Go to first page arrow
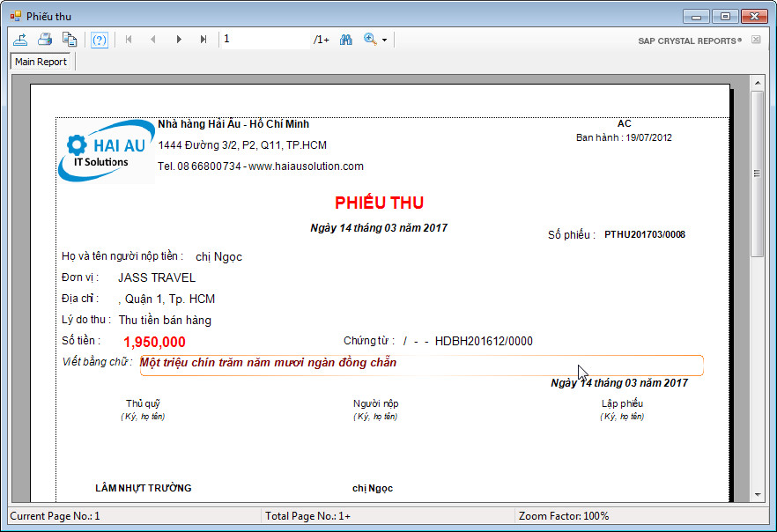777x532 pixels. 129,39
